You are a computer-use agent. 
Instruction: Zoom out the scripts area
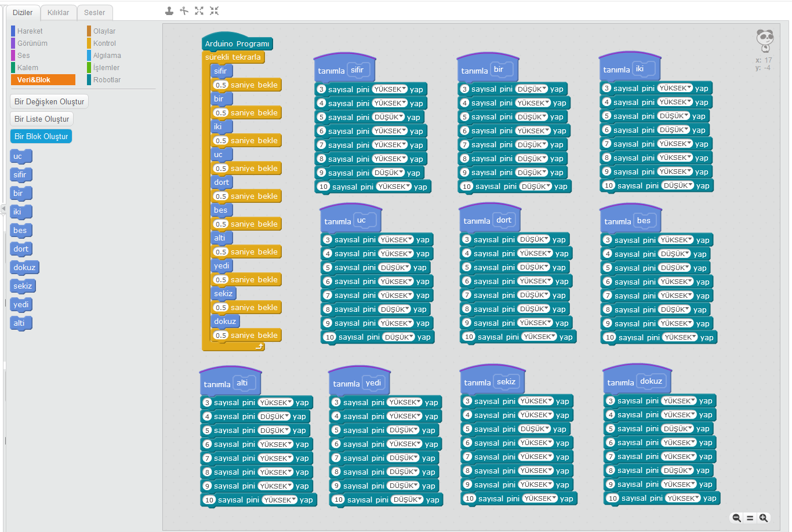tap(736, 518)
